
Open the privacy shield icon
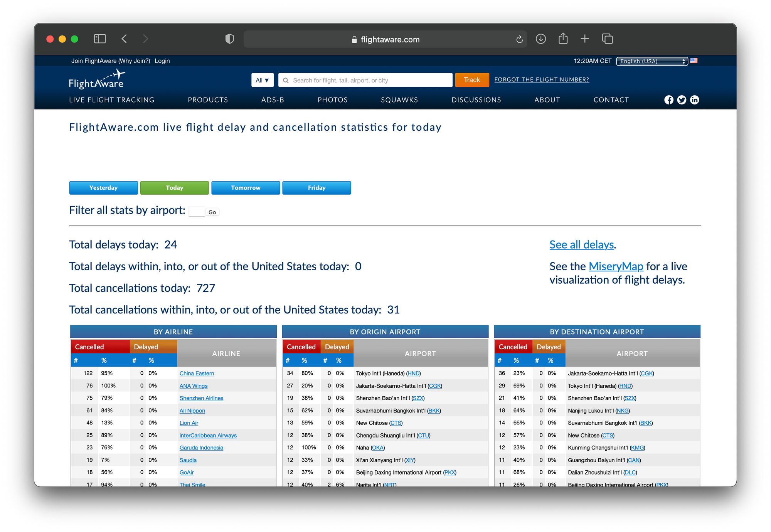click(x=230, y=39)
